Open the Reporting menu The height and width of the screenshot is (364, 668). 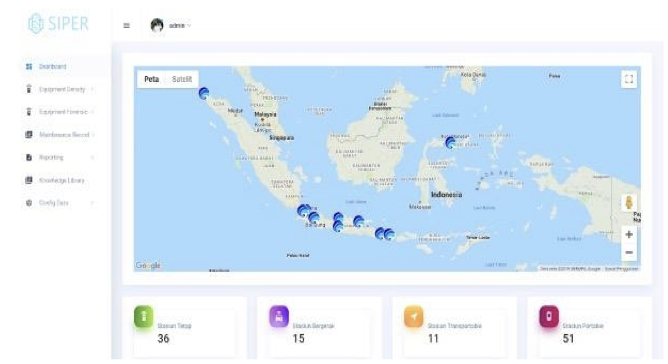tap(51, 157)
